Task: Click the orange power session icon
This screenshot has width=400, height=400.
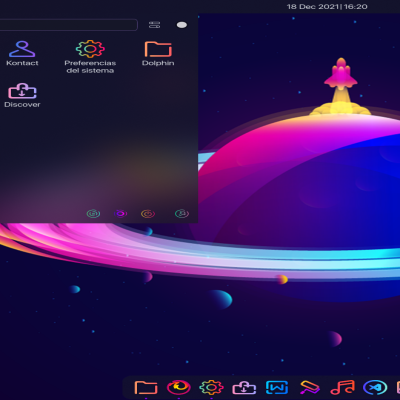Action: pos(148,213)
